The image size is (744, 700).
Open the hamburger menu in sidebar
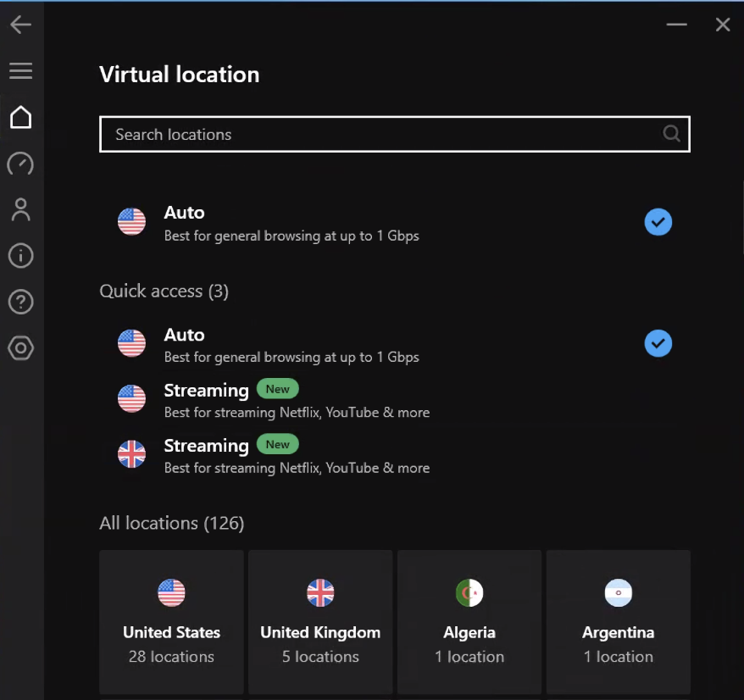(21, 70)
